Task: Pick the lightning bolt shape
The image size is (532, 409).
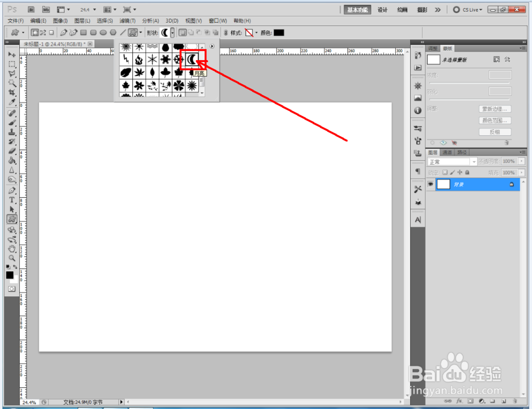Action: click(x=126, y=60)
